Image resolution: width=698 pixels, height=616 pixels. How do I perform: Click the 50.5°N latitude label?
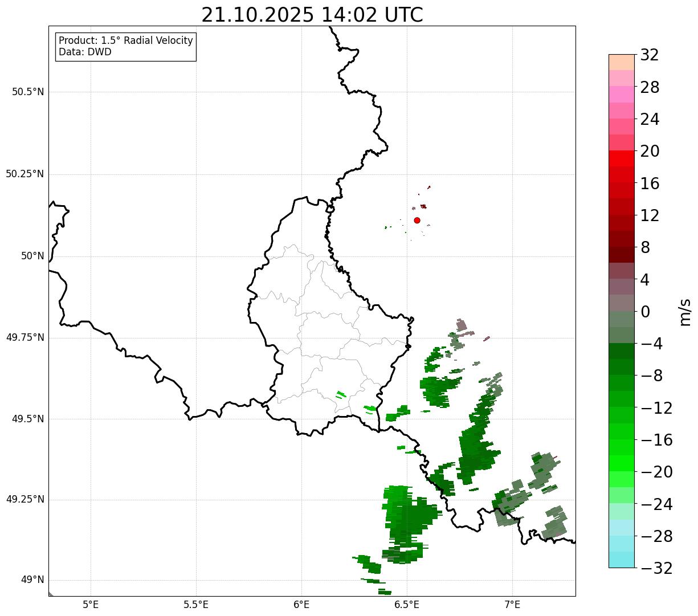28,92
